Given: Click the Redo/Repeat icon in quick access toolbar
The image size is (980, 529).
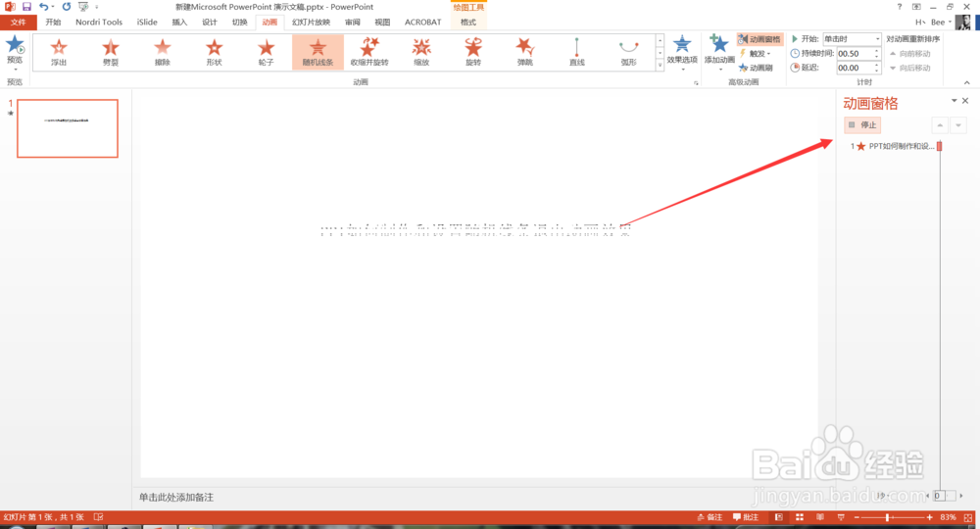Looking at the screenshot, I should (x=67, y=6).
